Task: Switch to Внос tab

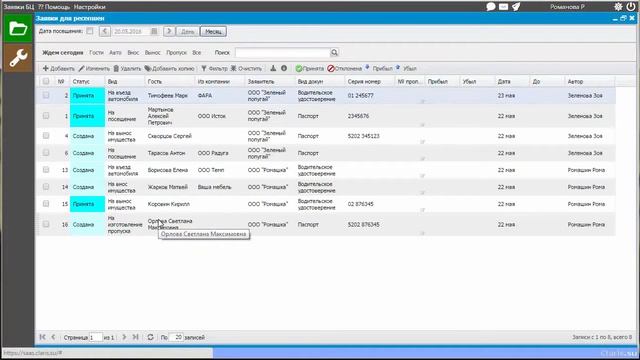Action: pyautogui.click(x=133, y=53)
